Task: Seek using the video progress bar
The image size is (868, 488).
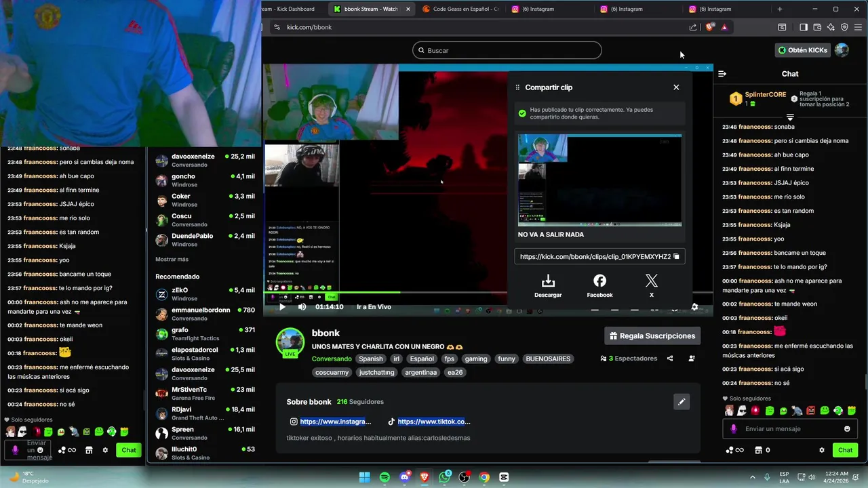Action: coord(488,292)
